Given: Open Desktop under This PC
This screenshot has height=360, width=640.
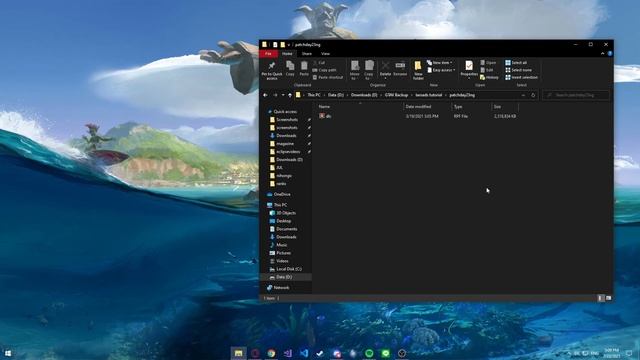Looking at the screenshot, I should [x=283, y=221].
